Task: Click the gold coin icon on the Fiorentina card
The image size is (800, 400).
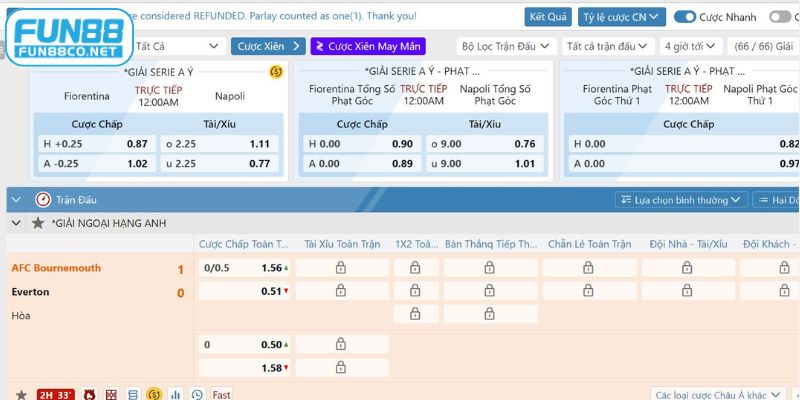Action: pyautogui.click(x=276, y=72)
